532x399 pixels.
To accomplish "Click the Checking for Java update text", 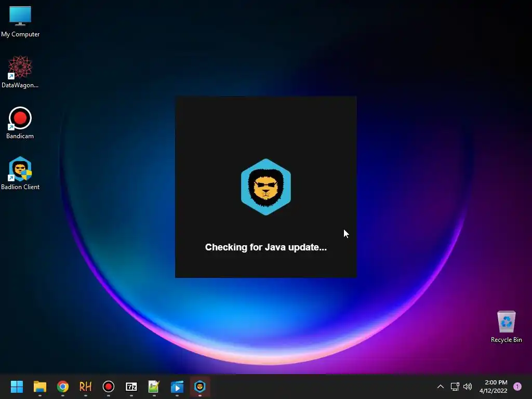I will coord(265,247).
